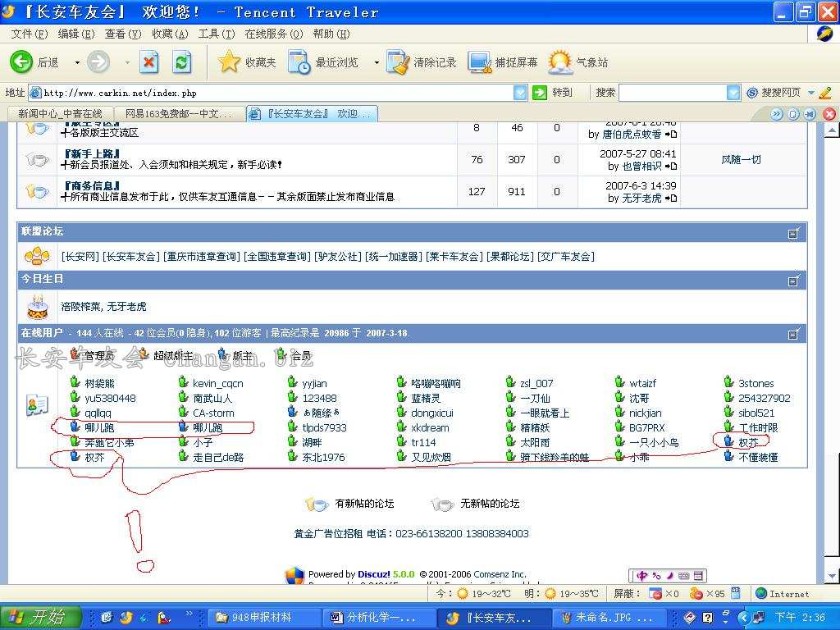Open the back button history dropdown arrow

pos(77,62)
